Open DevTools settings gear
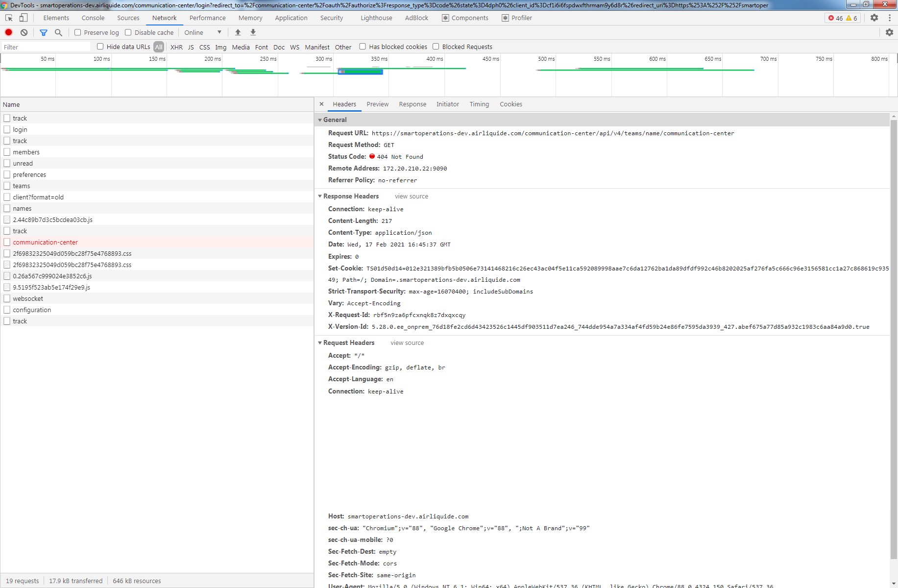Viewport: 898px width, 588px height. tap(874, 18)
